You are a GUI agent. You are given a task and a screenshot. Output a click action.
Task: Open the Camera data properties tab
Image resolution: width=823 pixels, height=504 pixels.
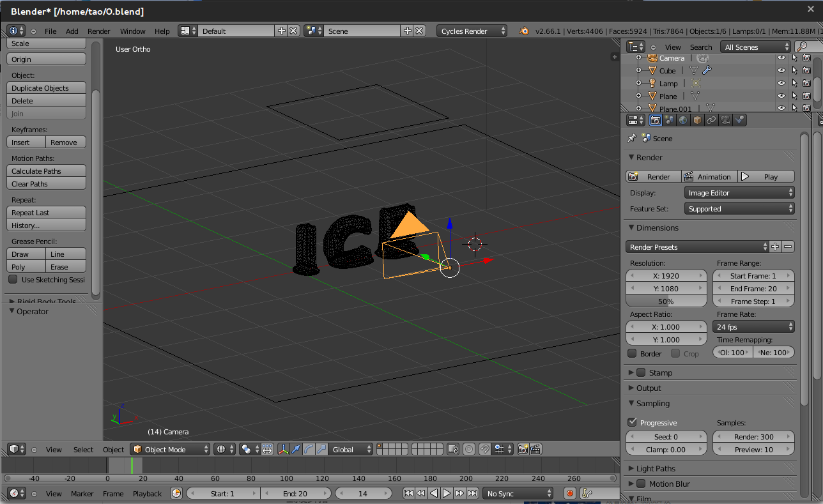point(725,120)
